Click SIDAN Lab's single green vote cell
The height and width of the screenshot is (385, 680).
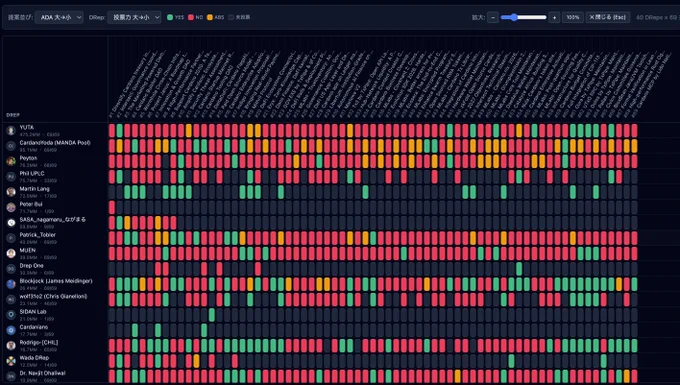tap(212, 315)
